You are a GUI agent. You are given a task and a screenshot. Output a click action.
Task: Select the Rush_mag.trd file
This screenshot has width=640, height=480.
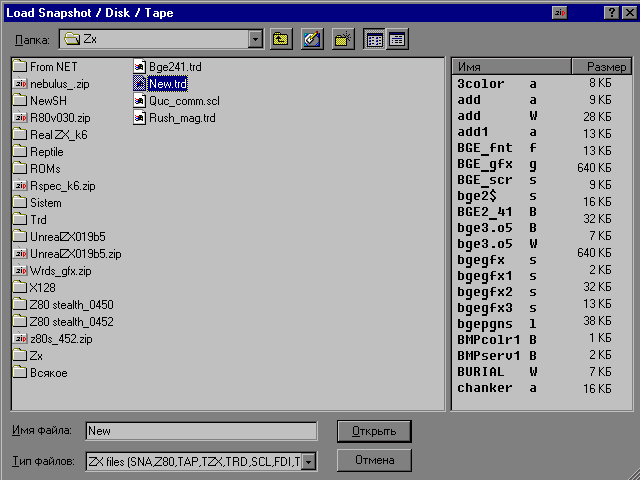[181, 118]
